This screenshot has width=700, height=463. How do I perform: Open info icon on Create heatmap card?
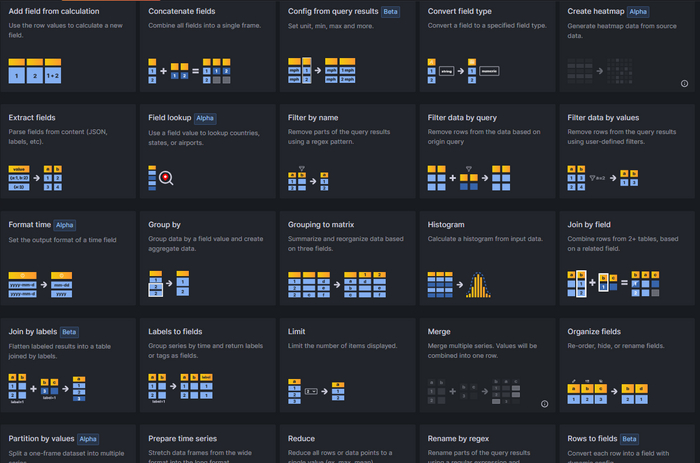coord(684,83)
